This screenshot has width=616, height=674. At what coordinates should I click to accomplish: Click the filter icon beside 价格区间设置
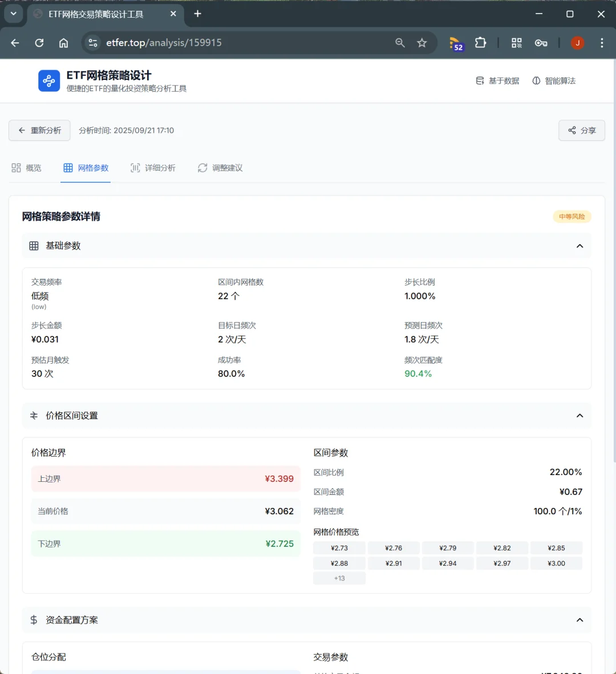34,416
